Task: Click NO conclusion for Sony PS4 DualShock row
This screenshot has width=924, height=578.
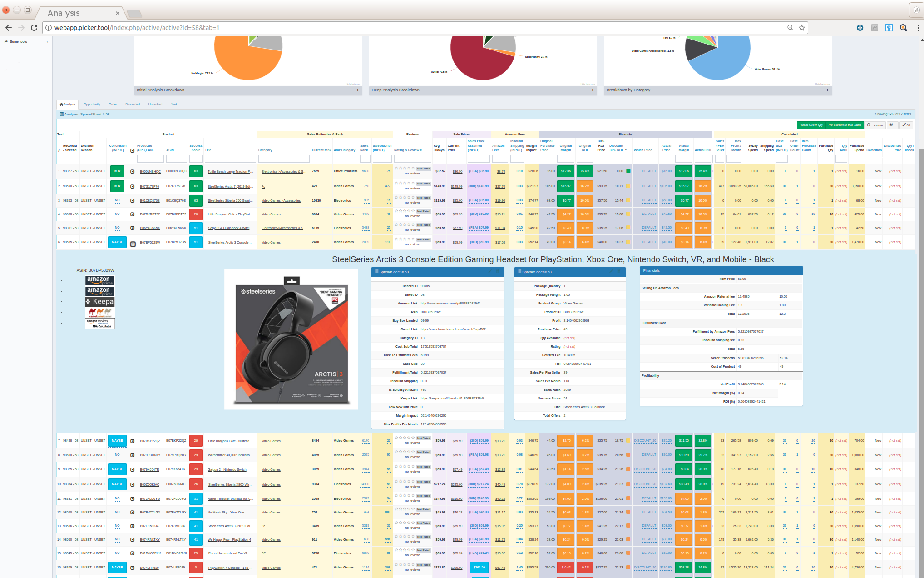Action: [117, 228]
